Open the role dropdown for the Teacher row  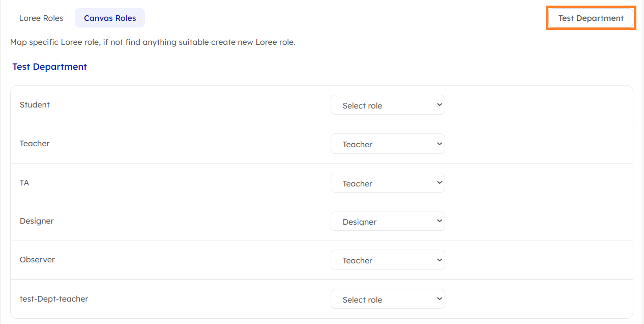pyautogui.click(x=387, y=144)
